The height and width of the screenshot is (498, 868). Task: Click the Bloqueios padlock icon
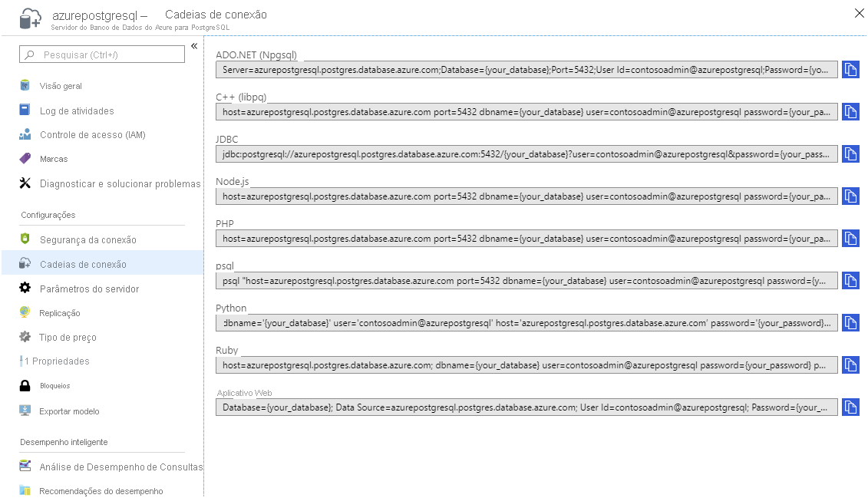tap(25, 386)
